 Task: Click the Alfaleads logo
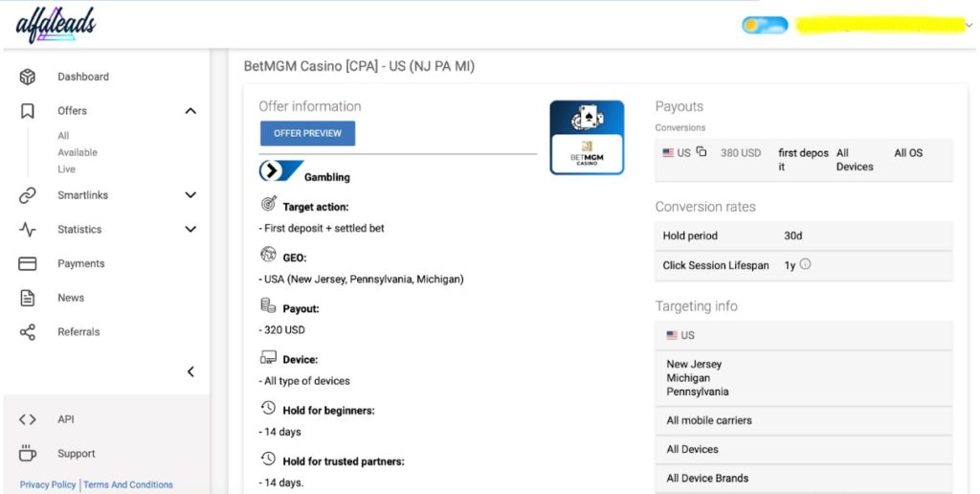click(x=56, y=25)
